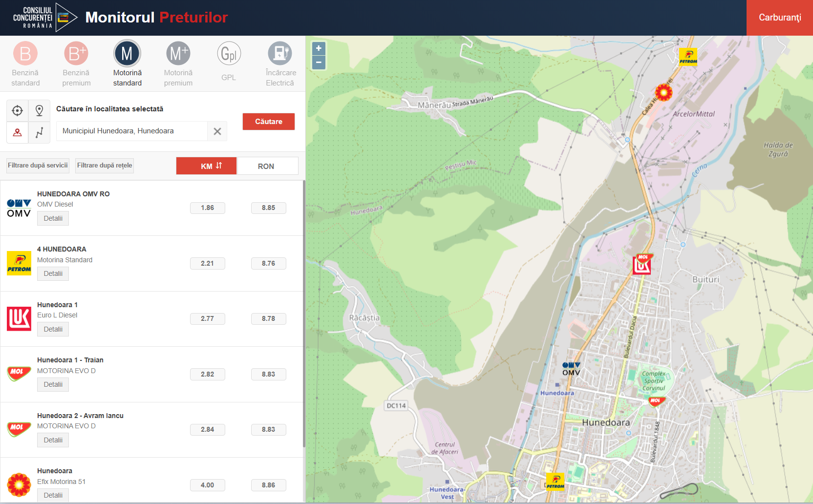
Task: Select the locality search mode icon
Action: pyautogui.click(x=18, y=132)
